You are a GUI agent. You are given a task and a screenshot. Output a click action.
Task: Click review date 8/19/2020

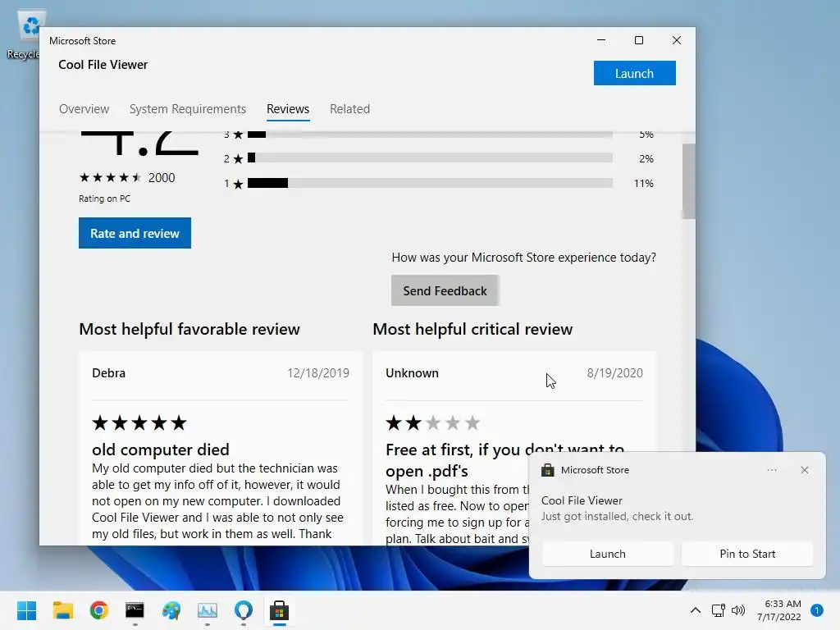[x=614, y=373]
